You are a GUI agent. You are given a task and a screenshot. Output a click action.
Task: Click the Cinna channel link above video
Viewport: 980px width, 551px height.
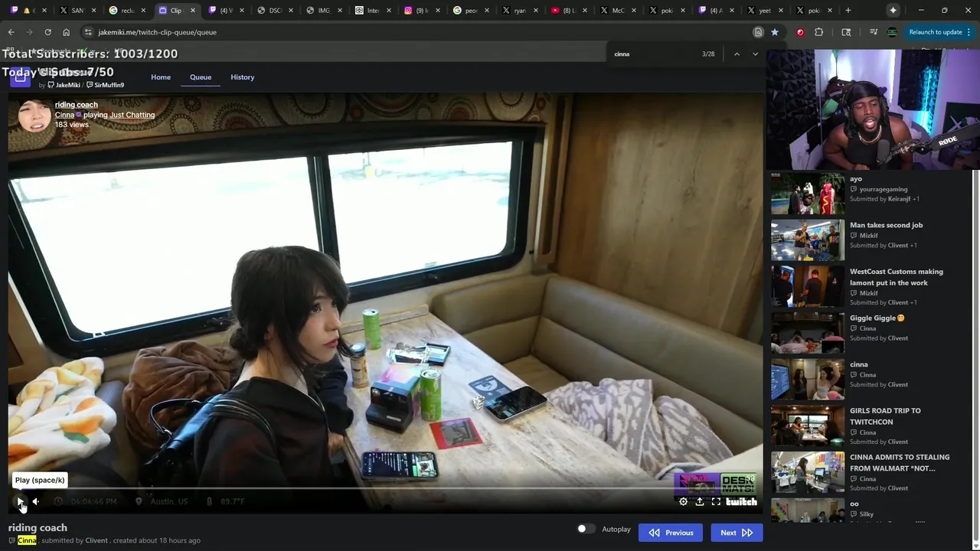[64, 115]
